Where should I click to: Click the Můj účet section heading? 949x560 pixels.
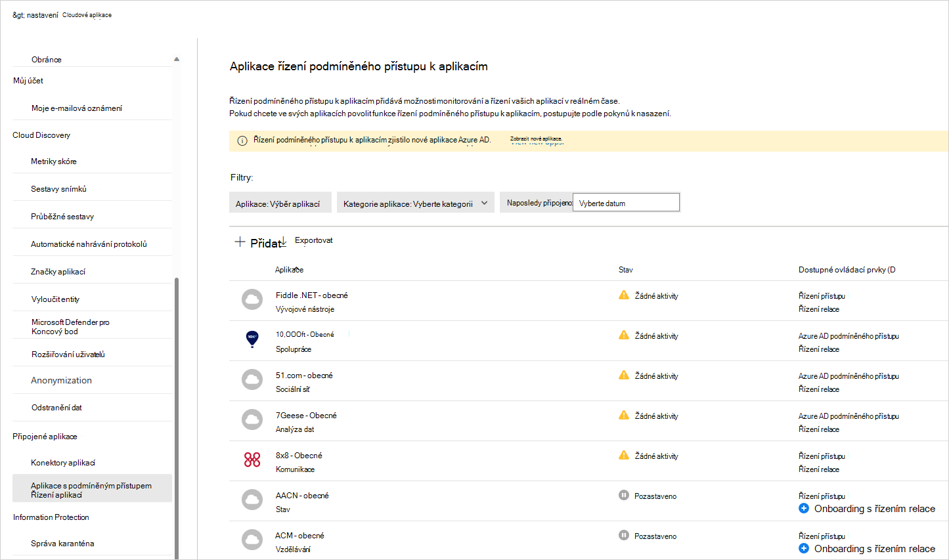28,81
